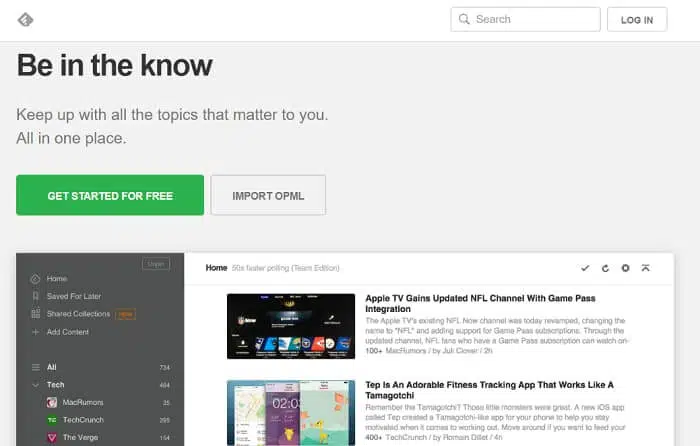Click the TechCrunch feed icon

pos(52,420)
